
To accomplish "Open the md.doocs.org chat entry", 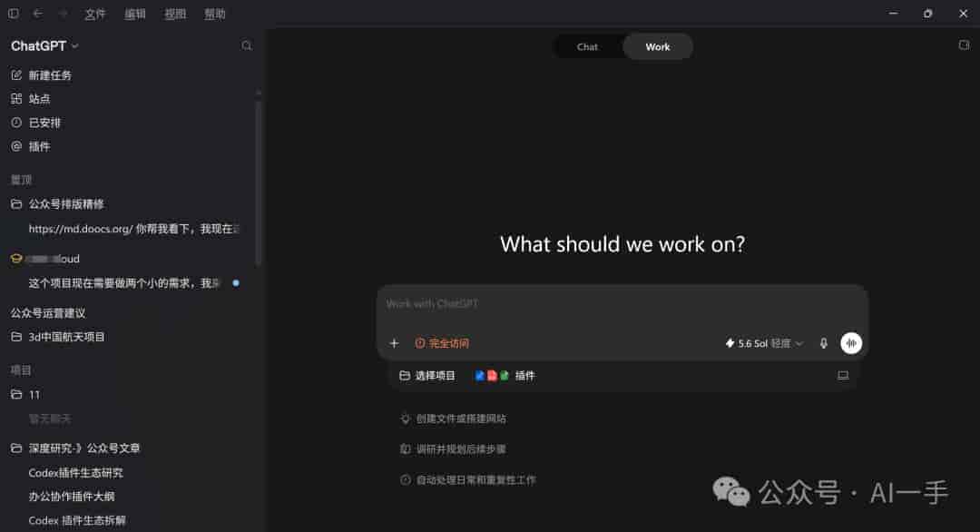I will click(134, 229).
